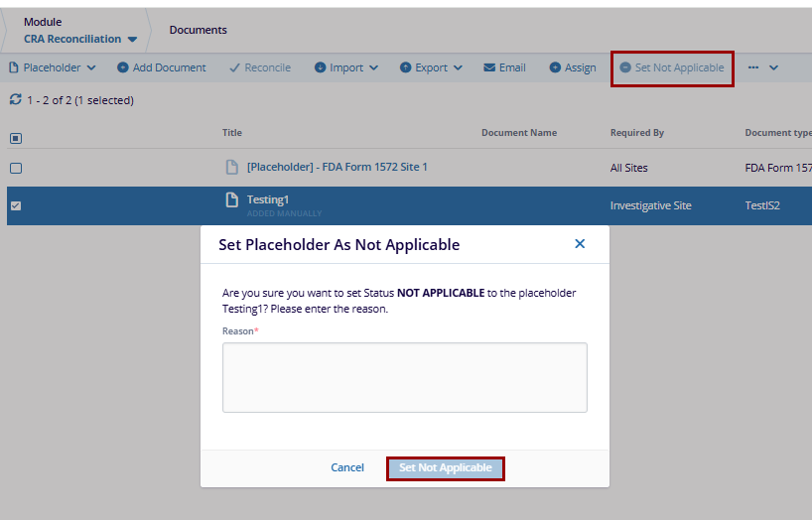Click into the Reason text field
This screenshot has height=520, width=812.
click(404, 377)
